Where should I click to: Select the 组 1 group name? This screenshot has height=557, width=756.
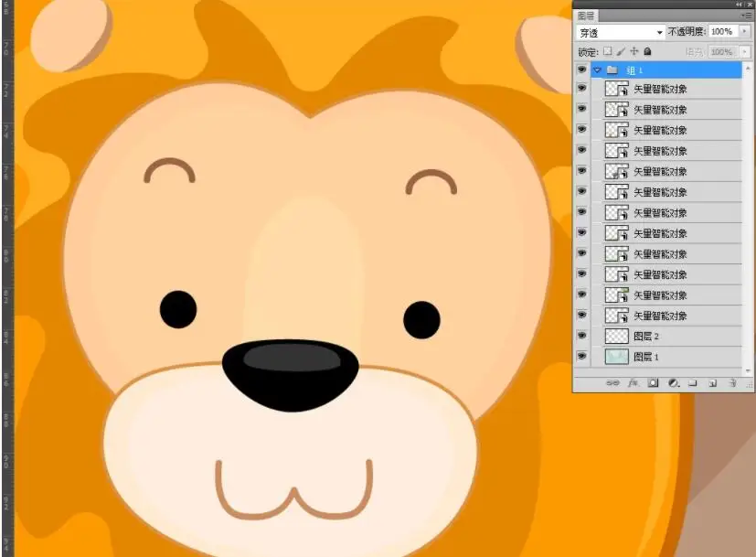click(634, 71)
